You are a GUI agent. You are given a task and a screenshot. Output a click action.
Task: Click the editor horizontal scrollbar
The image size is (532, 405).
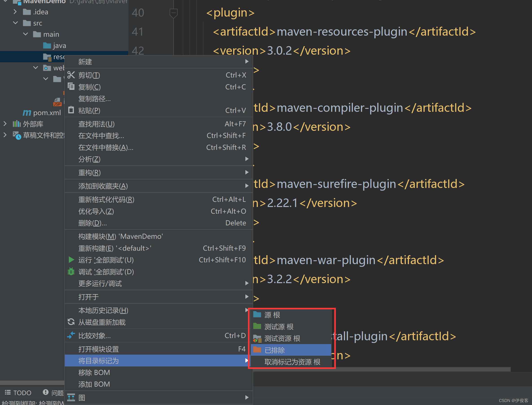[x=382, y=369]
